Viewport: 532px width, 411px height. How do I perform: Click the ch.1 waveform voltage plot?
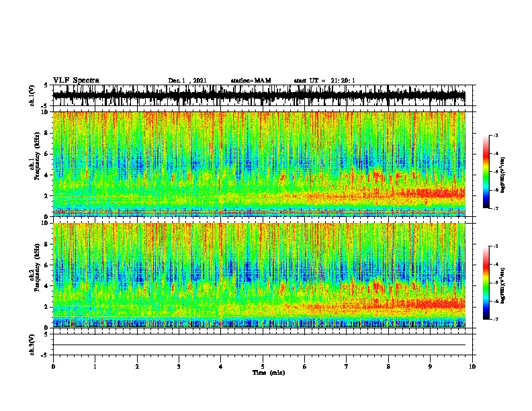(259, 95)
